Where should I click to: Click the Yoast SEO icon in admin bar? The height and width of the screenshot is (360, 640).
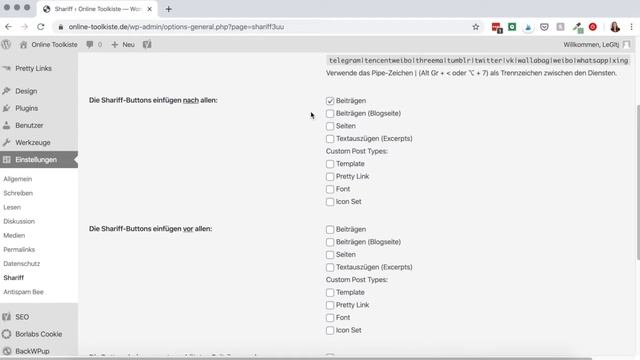point(147,44)
